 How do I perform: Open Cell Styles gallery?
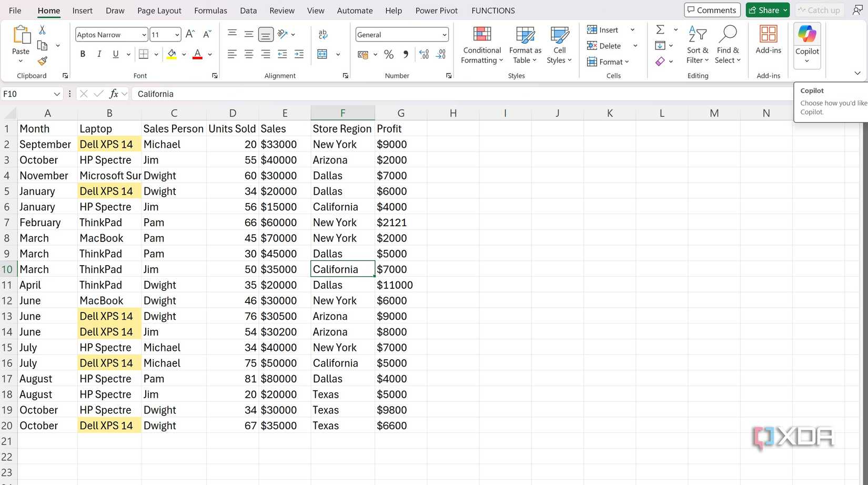coord(559,45)
